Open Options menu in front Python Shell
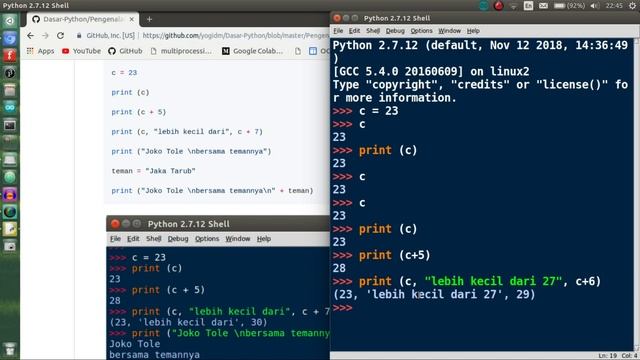This screenshot has width=640, height=360. coord(421,31)
